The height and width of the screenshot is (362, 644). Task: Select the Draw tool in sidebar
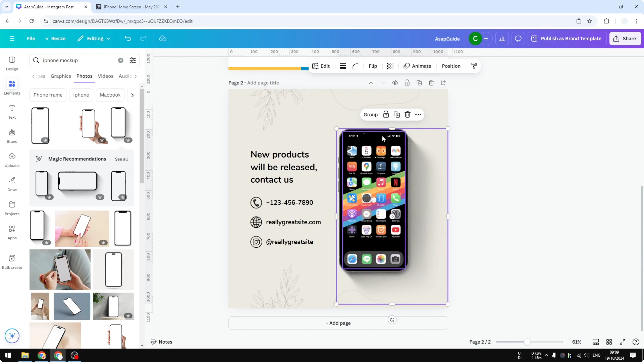click(x=12, y=184)
